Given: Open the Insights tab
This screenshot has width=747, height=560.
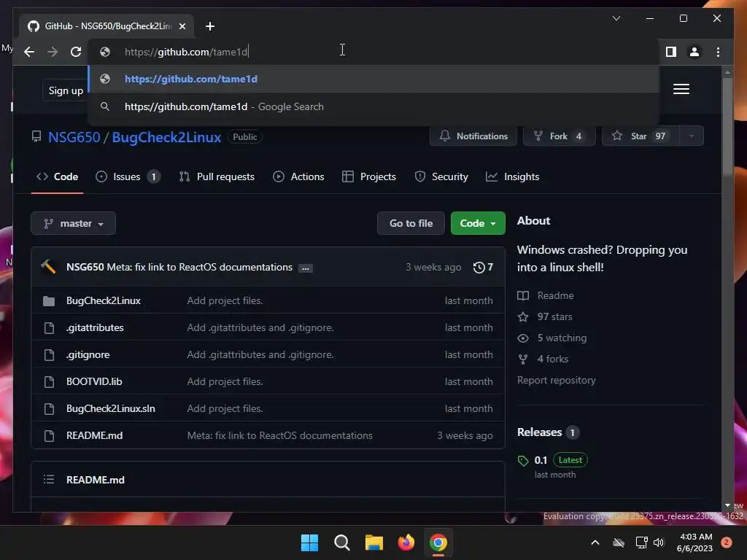Looking at the screenshot, I should click(x=513, y=176).
